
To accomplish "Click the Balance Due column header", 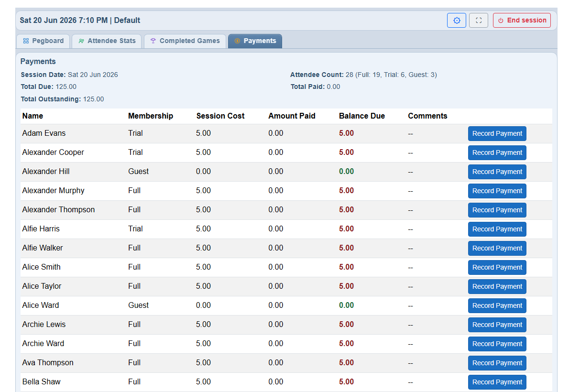I will pos(362,116).
